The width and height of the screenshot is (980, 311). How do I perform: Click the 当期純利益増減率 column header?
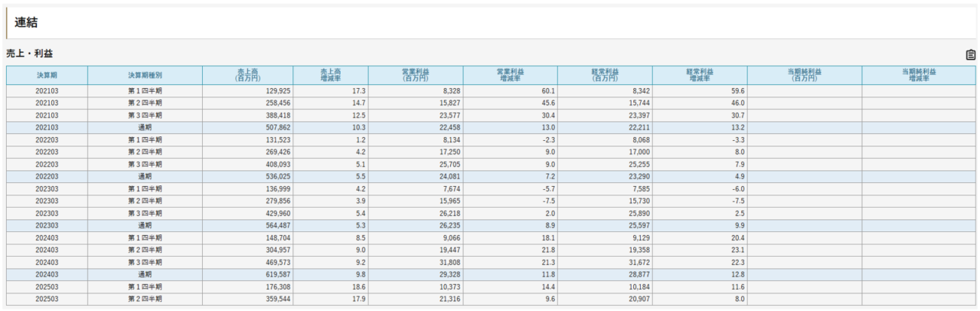918,75
